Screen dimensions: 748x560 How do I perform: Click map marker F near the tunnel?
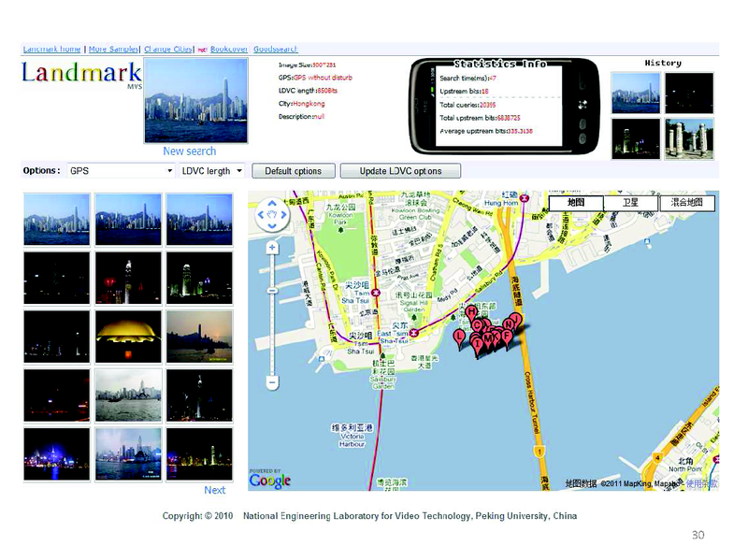[508, 336]
